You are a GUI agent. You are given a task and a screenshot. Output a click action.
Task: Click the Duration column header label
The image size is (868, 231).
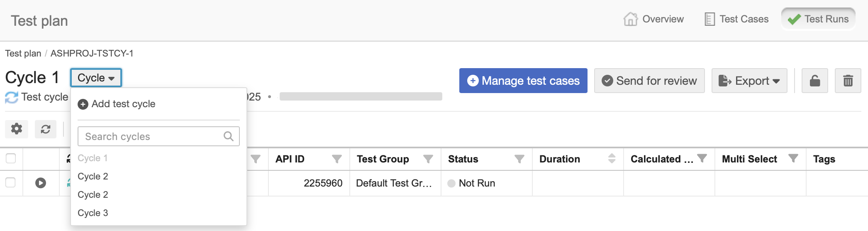[x=560, y=159]
